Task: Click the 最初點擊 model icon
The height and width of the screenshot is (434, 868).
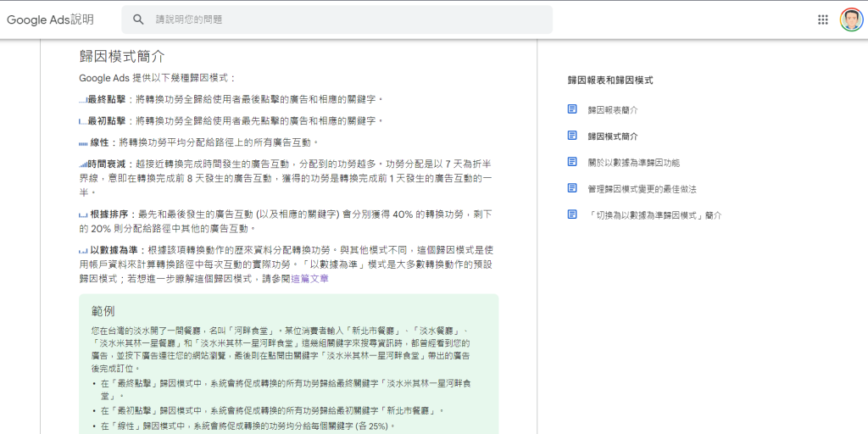Action: (83, 122)
